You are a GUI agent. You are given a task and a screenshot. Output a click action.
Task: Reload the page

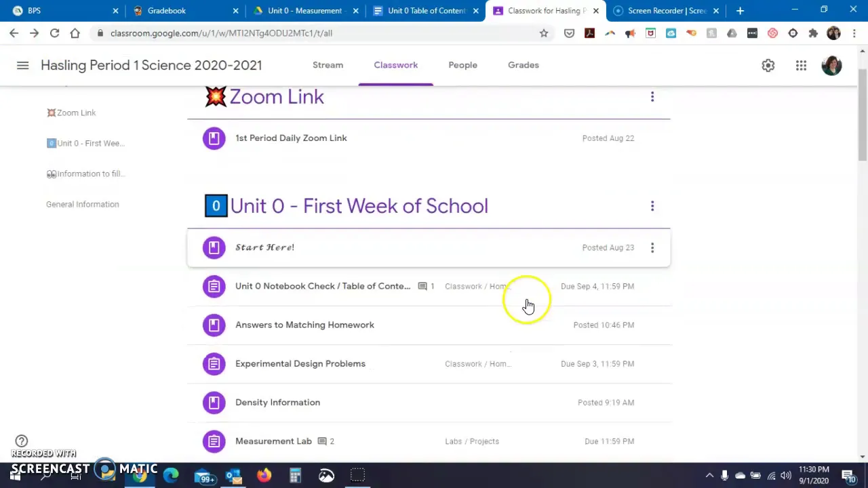click(x=54, y=33)
